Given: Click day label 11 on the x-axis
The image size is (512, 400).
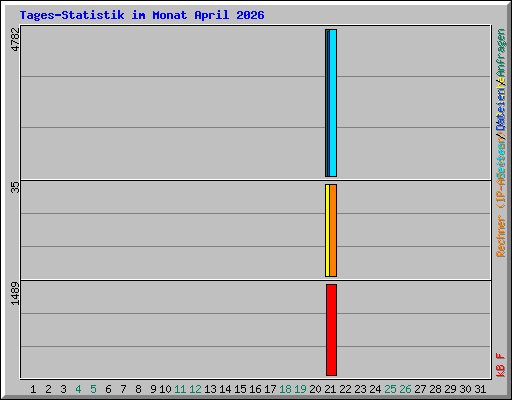Looking at the screenshot, I should pyautogui.click(x=180, y=389).
